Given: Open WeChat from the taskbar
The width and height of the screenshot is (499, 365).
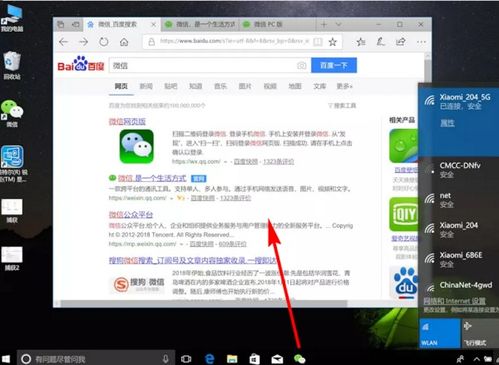Looking at the screenshot, I should point(299,359).
